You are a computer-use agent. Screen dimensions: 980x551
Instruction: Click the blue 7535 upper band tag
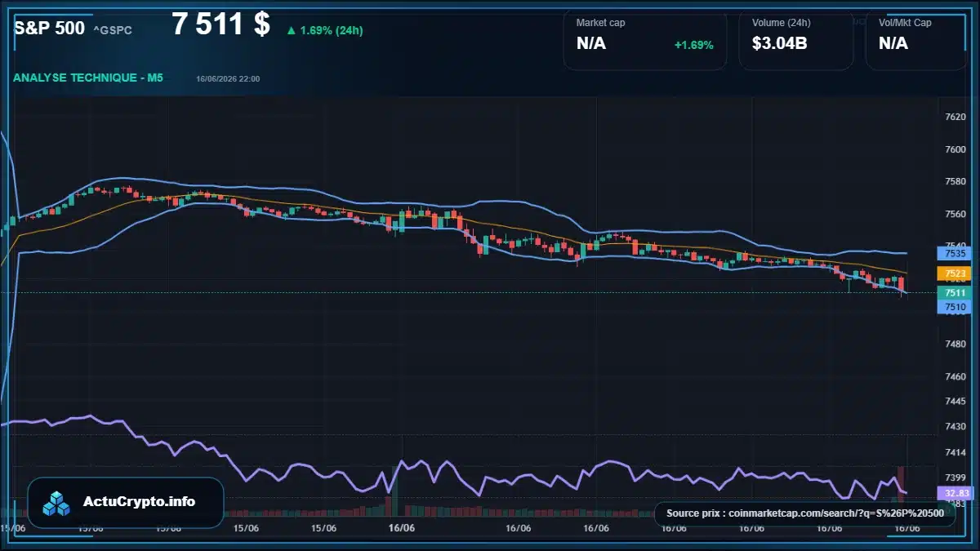pos(953,254)
